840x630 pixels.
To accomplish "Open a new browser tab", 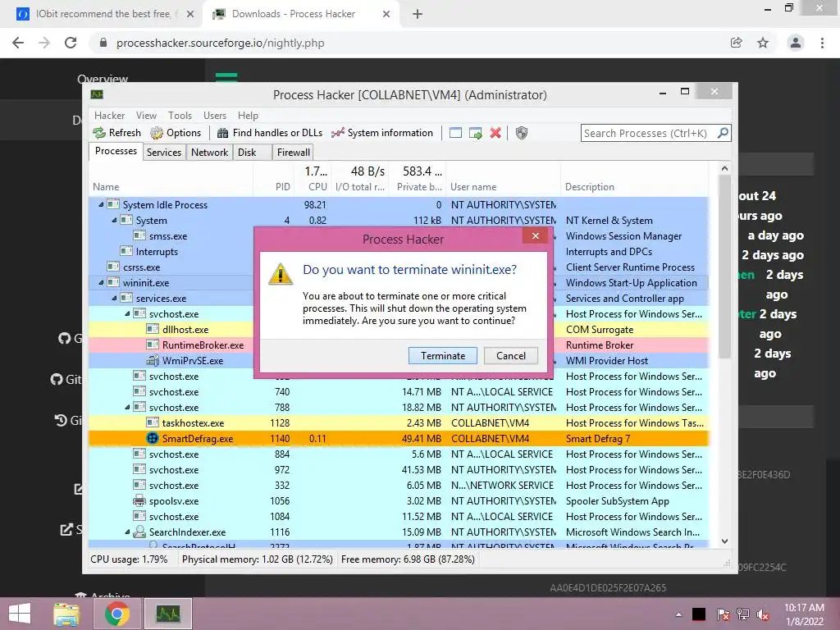I will coord(418,14).
